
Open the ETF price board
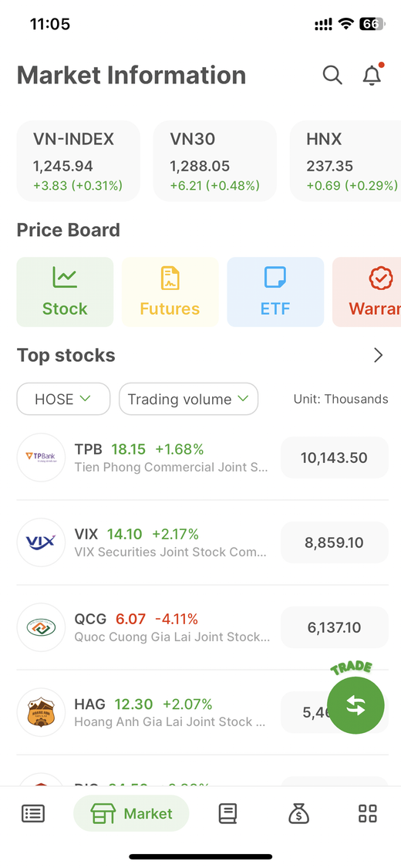pos(275,292)
